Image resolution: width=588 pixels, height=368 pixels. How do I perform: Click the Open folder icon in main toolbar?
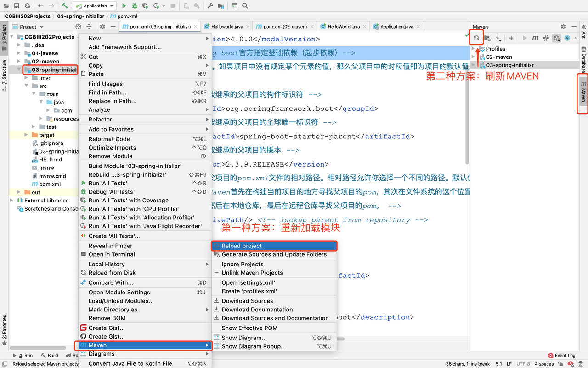click(x=6, y=6)
